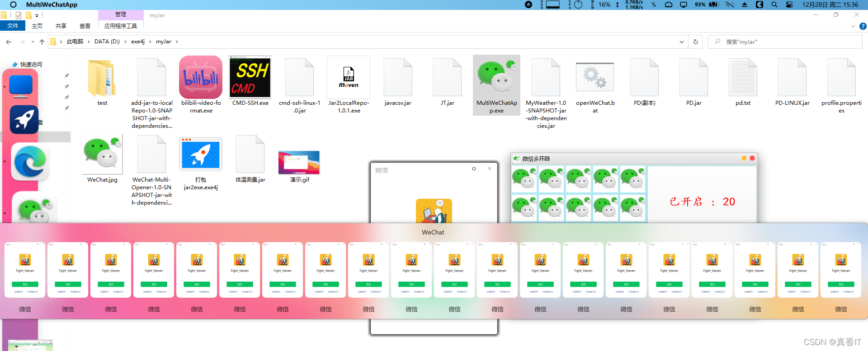868x351 pixels.
Task: Click the muted volume icon in the menu bar
Action: pos(730,5)
